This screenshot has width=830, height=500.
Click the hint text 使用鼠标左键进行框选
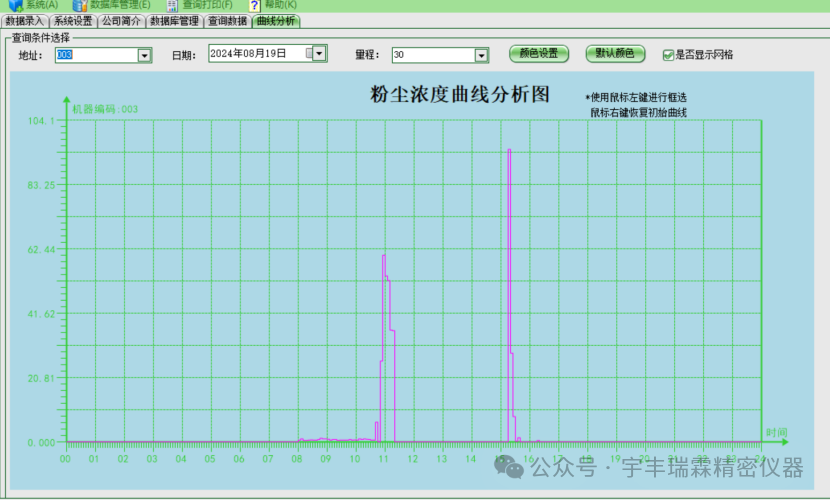tap(638, 97)
